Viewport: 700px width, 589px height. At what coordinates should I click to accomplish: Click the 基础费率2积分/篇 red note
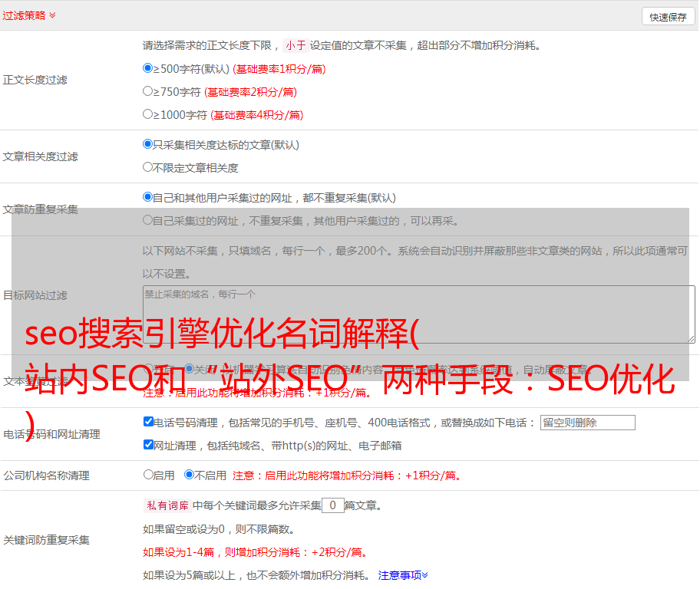(x=250, y=92)
